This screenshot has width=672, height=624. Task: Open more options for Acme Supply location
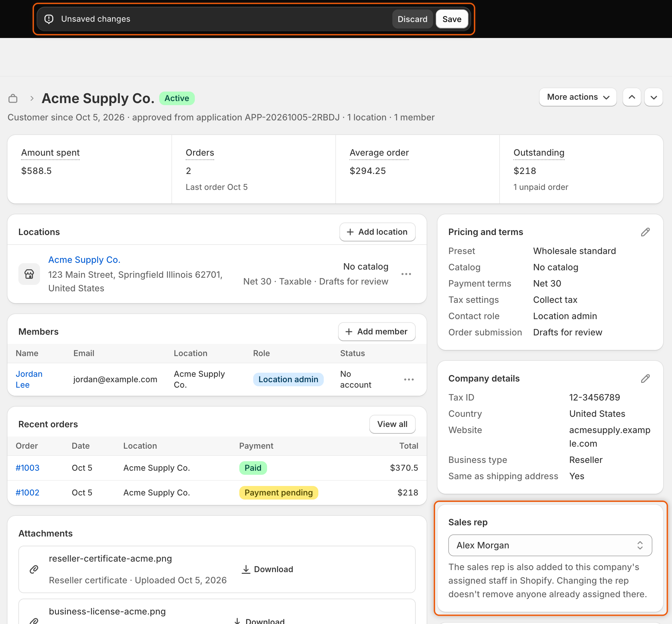(x=406, y=274)
